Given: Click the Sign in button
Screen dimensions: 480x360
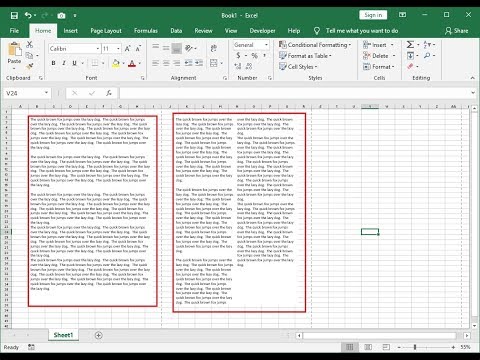Looking at the screenshot, I should click(373, 15).
